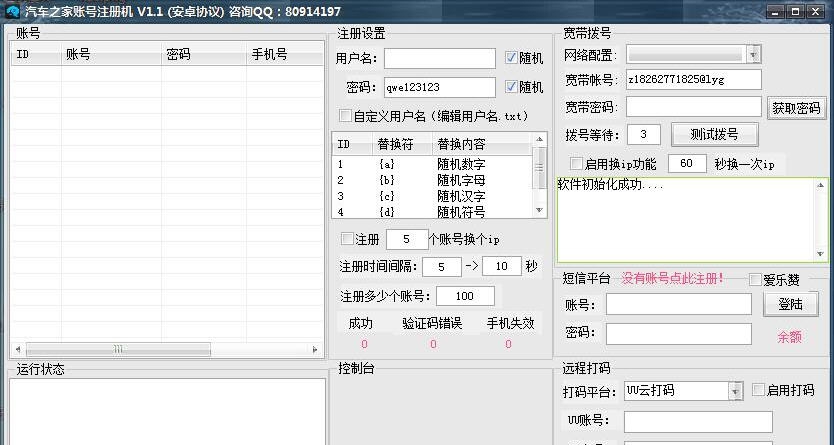The image size is (834, 445).
Task: Click the ID column header in 账号 list
Action: pyautogui.click(x=36, y=54)
